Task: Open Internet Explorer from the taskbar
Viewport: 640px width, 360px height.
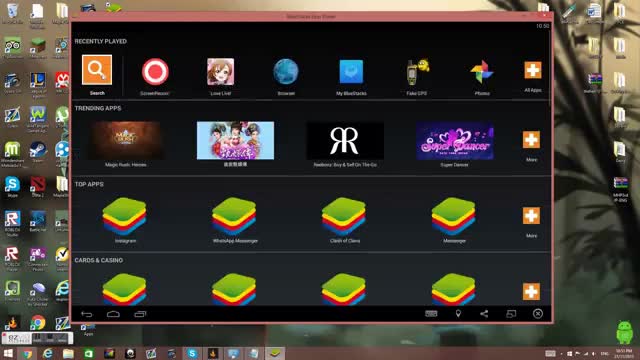Action: pyautogui.click(x=48, y=353)
